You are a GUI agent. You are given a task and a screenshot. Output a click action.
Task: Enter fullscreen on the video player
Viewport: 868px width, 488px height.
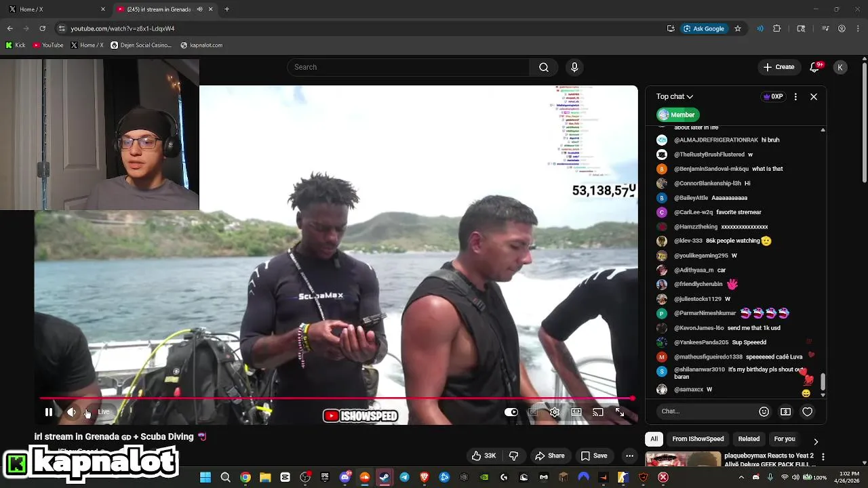click(x=620, y=412)
